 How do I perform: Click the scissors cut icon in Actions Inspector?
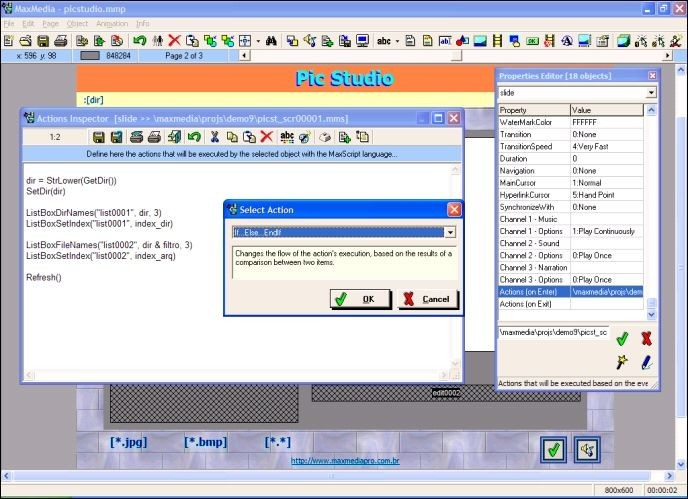point(215,137)
